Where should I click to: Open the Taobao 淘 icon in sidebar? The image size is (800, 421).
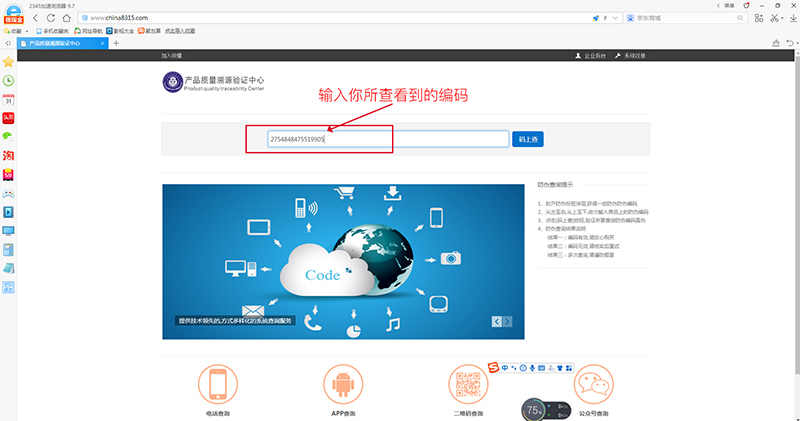coord(8,155)
